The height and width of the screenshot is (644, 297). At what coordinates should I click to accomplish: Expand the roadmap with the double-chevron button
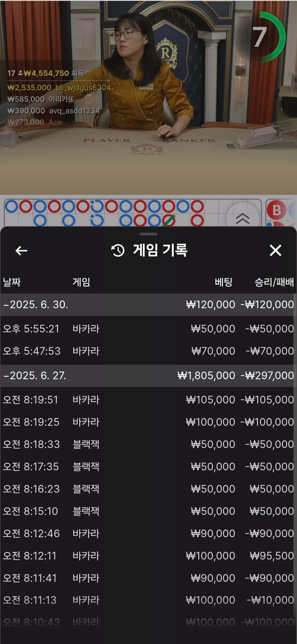tap(243, 219)
